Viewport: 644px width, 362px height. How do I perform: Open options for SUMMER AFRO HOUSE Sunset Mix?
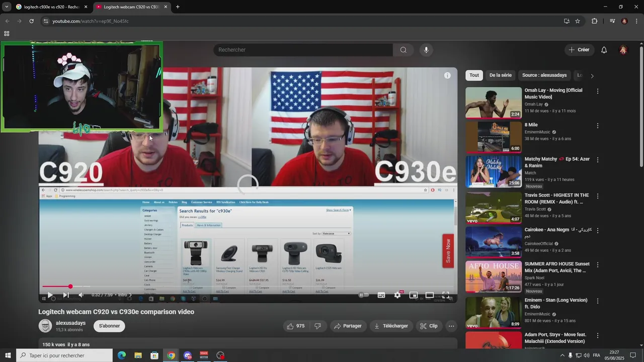click(598, 264)
